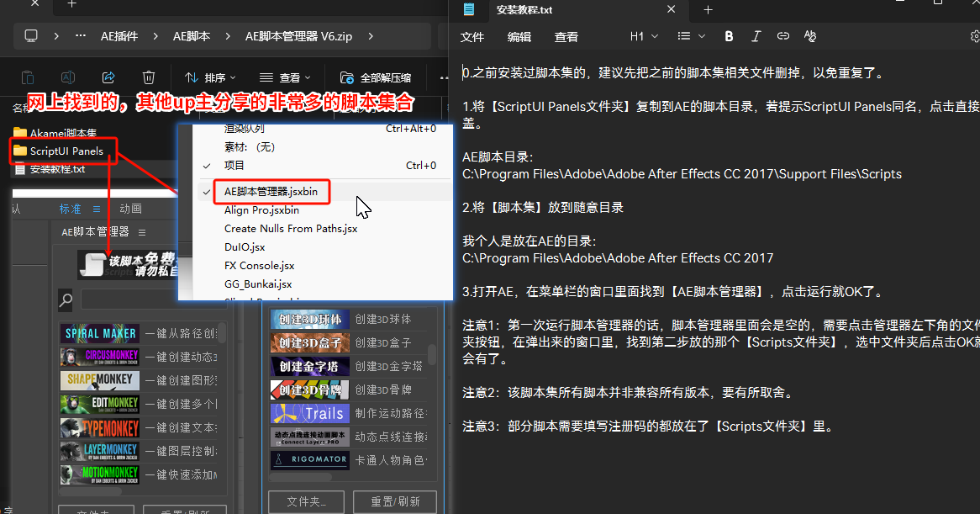The width and height of the screenshot is (980, 514).
Task: Click the MOTIONMONKEY script thumbnail
Action: click(x=100, y=474)
